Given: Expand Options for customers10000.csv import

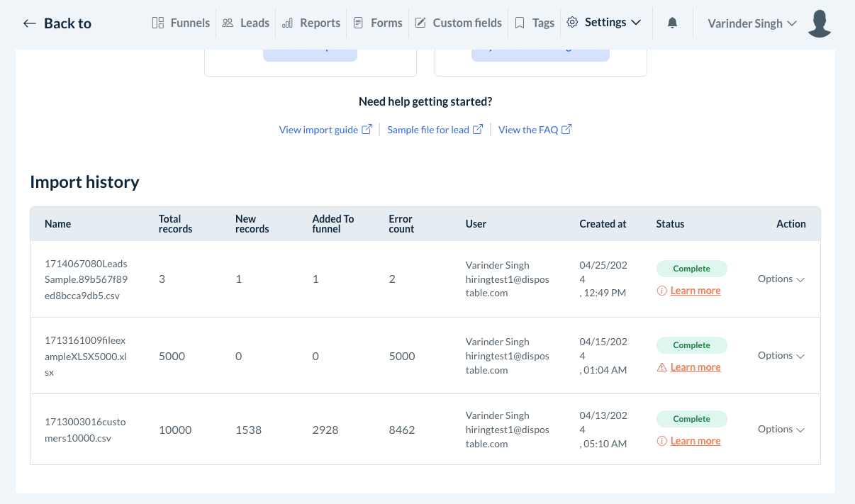Looking at the screenshot, I should (781, 429).
